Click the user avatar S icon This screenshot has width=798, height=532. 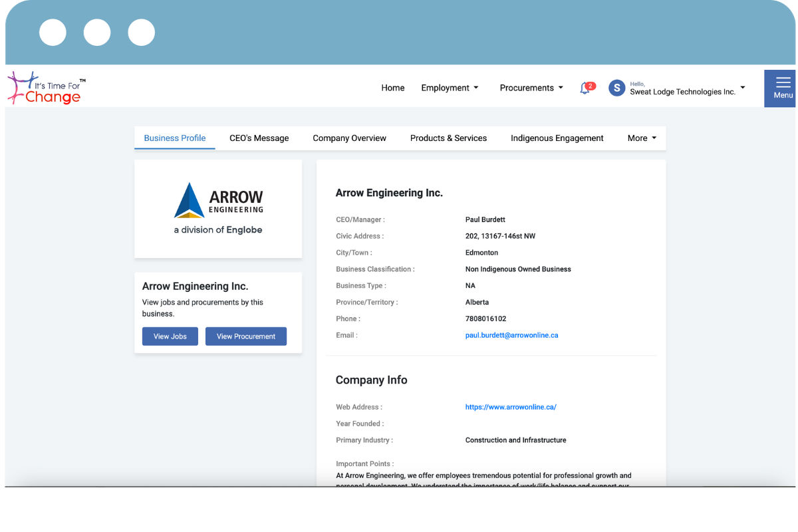(617, 88)
